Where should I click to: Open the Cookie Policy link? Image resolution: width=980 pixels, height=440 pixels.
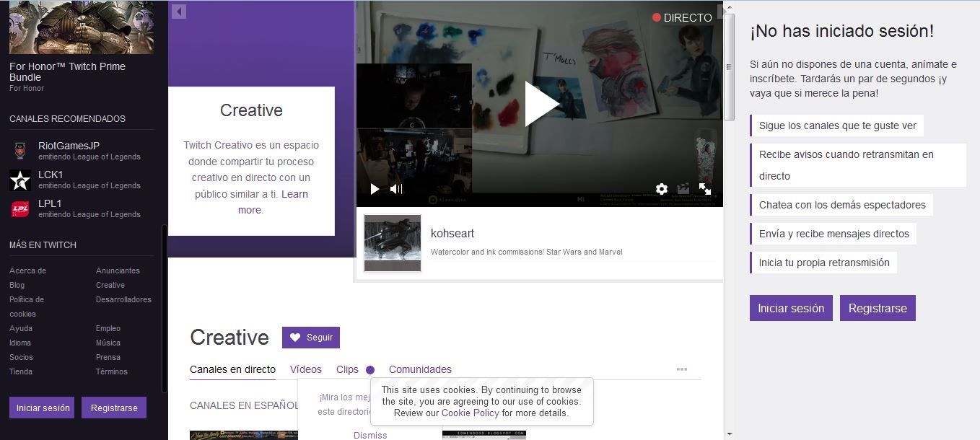tap(471, 413)
